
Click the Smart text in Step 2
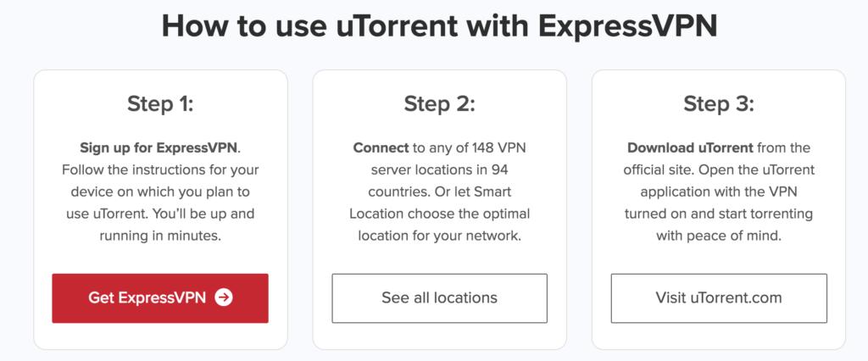point(492,192)
